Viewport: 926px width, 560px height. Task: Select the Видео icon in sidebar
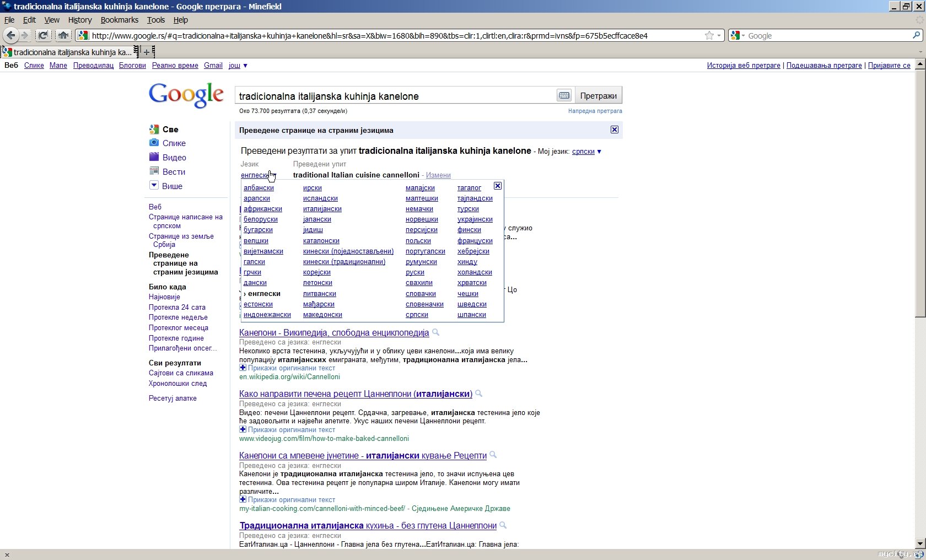coord(154,157)
